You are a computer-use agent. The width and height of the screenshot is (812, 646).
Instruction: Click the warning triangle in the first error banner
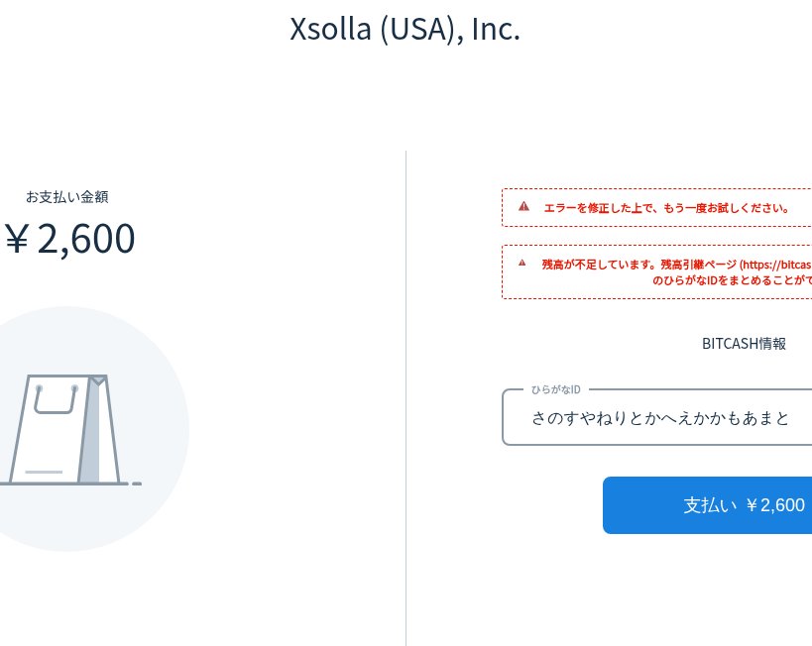523,206
